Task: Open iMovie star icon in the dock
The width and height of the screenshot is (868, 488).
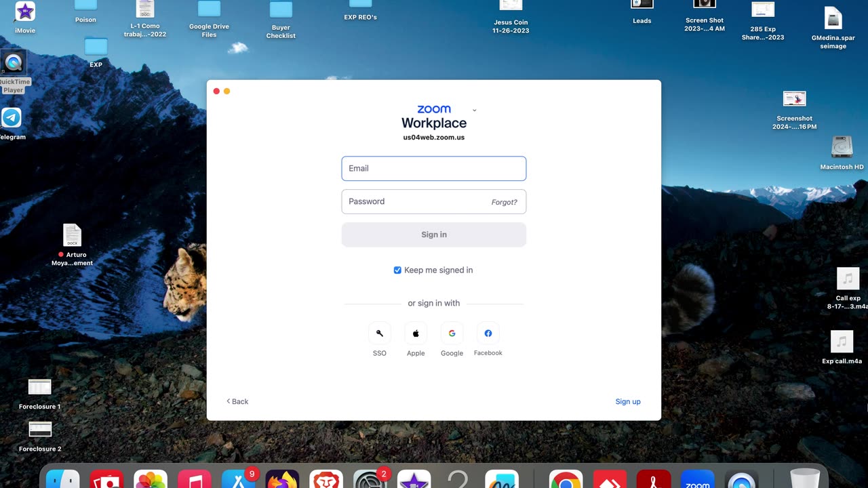Action: 414,479
